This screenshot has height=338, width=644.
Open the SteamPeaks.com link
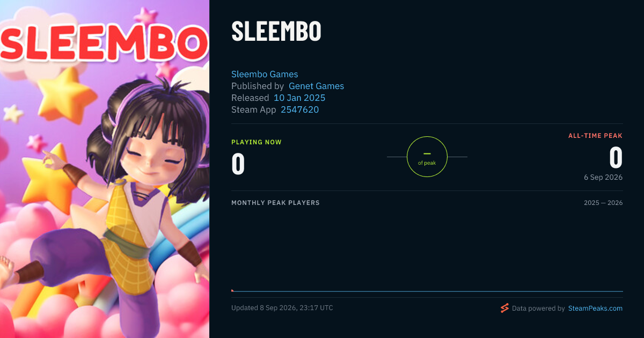[595, 308]
